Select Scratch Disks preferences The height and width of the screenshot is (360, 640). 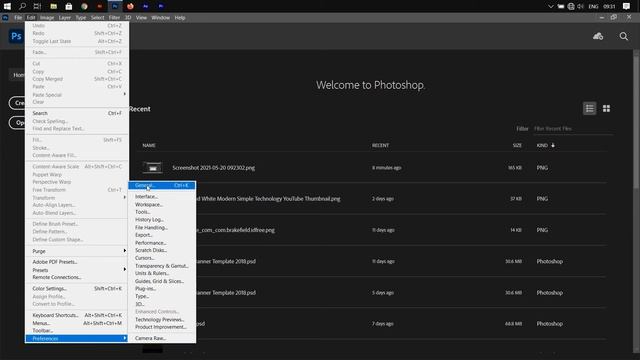162,250
